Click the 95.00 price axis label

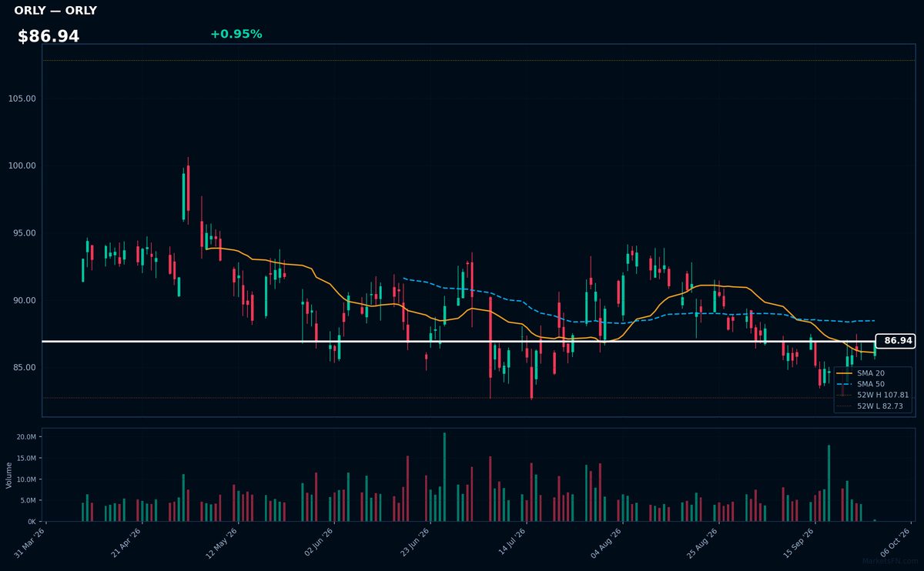25,233
